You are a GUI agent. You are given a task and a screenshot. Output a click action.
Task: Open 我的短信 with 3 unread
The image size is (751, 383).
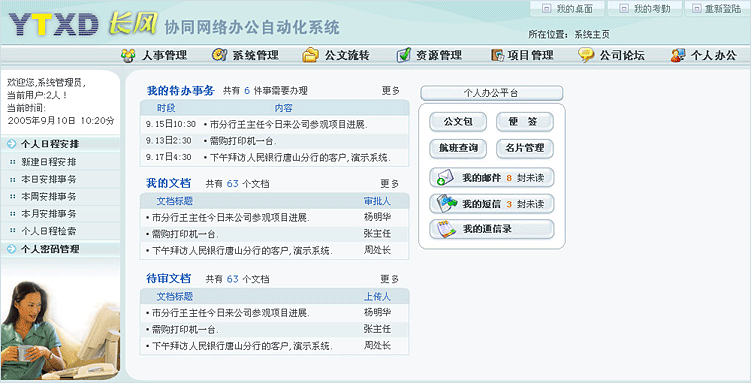pyautogui.click(x=492, y=204)
